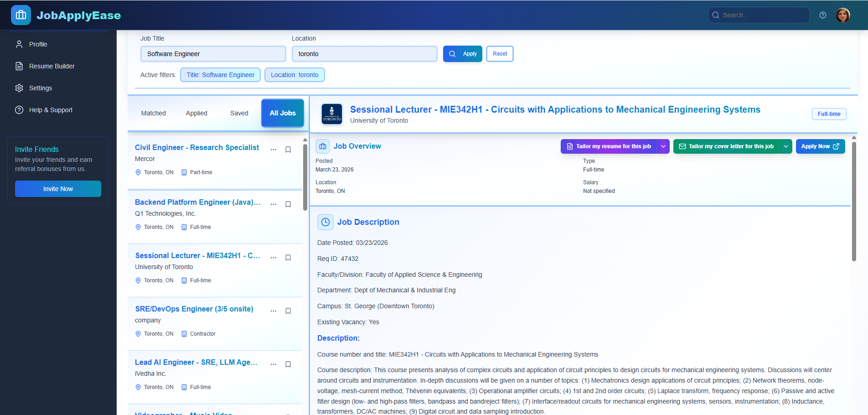The image size is (868, 415).
Task: Open the help question mark icon in header
Action: click(822, 15)
